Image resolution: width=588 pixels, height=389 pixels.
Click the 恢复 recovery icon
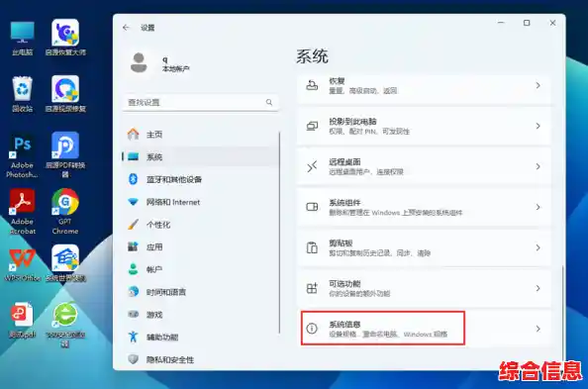point(312,85)
